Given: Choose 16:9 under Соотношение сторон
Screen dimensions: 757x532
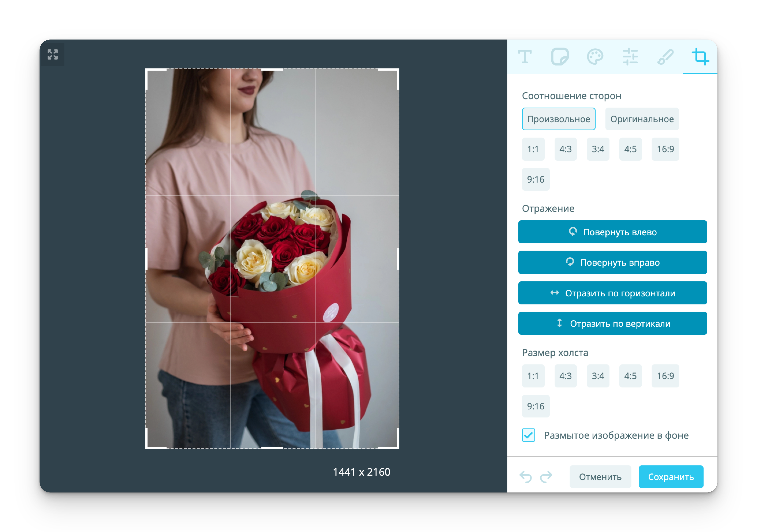Looking at the screenshot, I should pos(665,149).
